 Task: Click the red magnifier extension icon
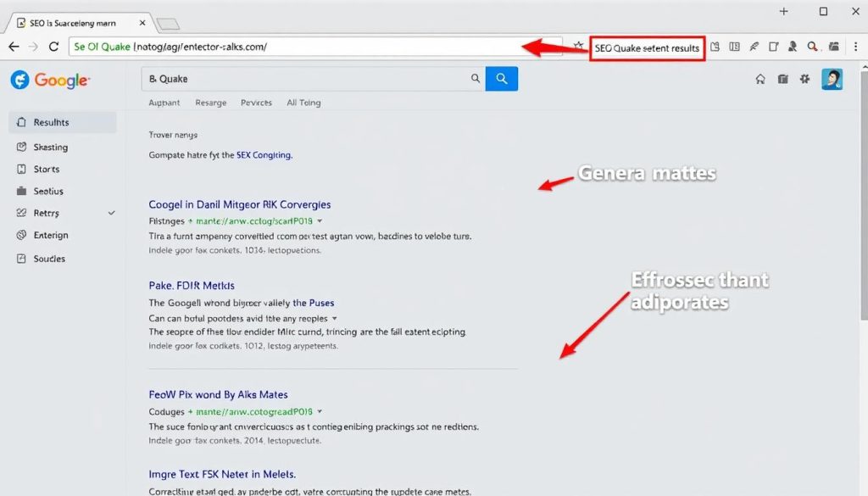(812, 47)
